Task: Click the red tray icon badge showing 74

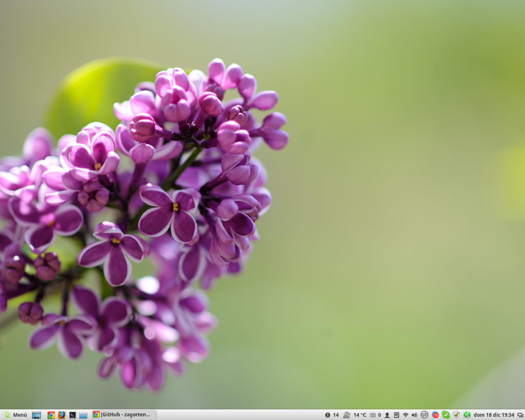Action: (x=436, y=415)
